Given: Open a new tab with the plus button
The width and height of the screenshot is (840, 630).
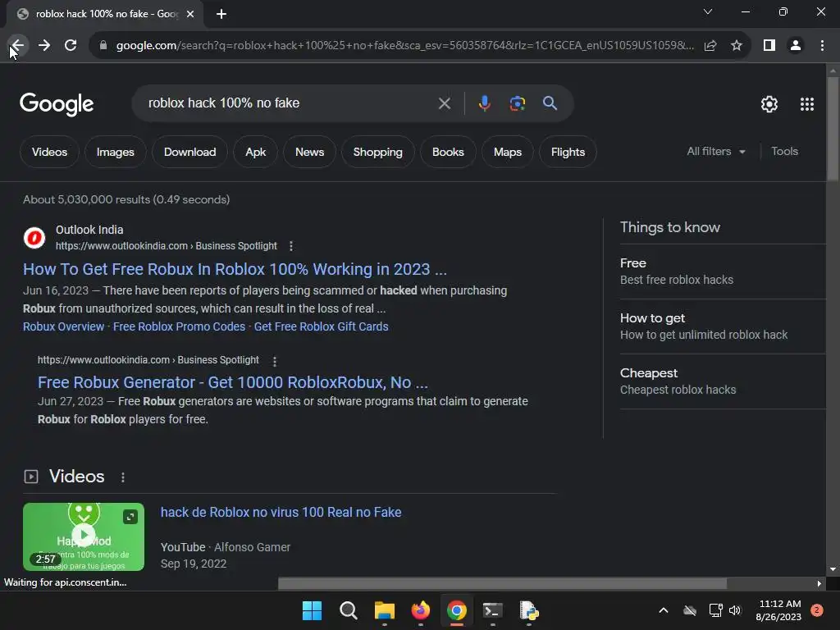Looking at the screenshot, I should tap(221, 14).
